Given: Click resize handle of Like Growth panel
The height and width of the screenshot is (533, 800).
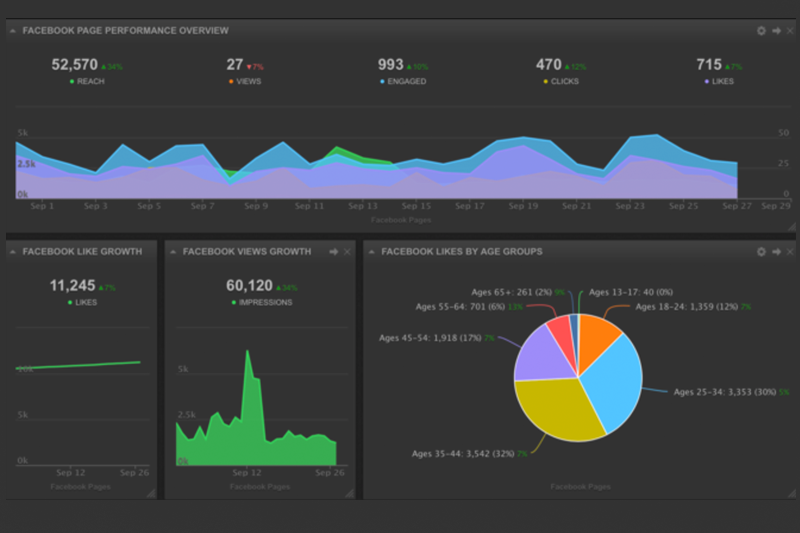Looking at the screenshot, I should click(151, 493).
